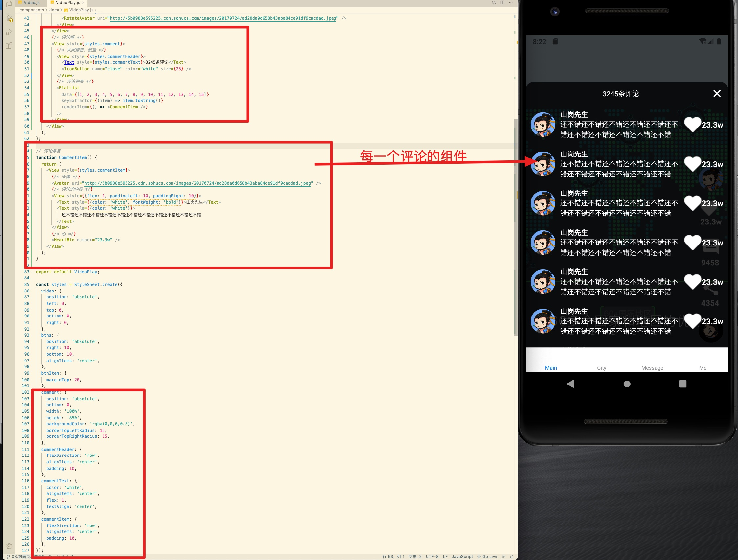738x560 pixels.
Task: Click the 3245条评论 header title
Action: [x=621, y=94]
